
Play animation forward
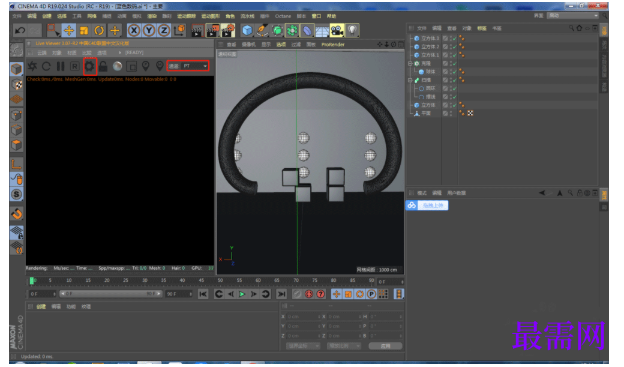pos(242,294)
